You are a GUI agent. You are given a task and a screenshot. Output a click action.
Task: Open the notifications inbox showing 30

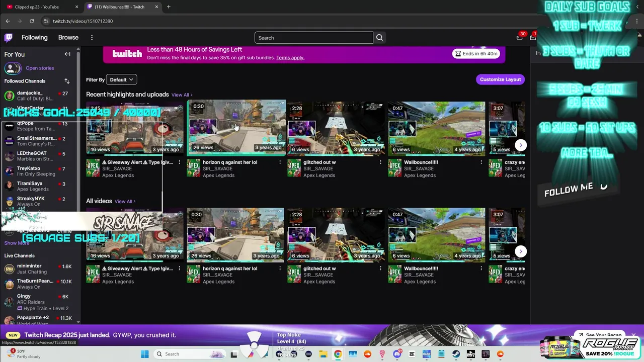point(520,37)
